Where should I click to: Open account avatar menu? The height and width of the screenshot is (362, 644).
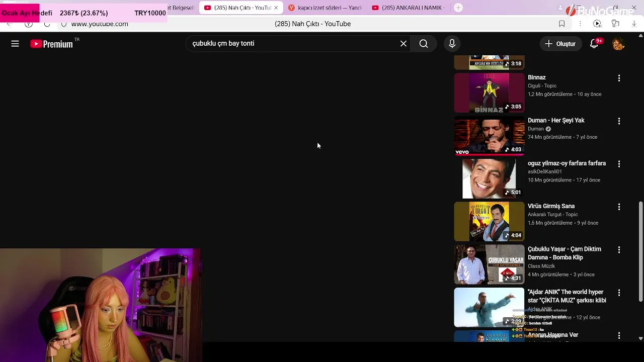618,44
